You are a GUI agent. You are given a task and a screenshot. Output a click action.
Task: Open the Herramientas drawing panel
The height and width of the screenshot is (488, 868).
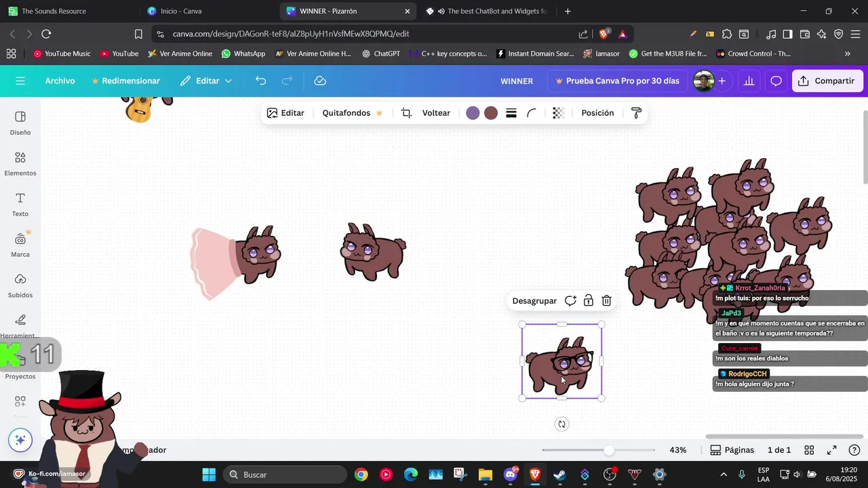coord(20,326)
